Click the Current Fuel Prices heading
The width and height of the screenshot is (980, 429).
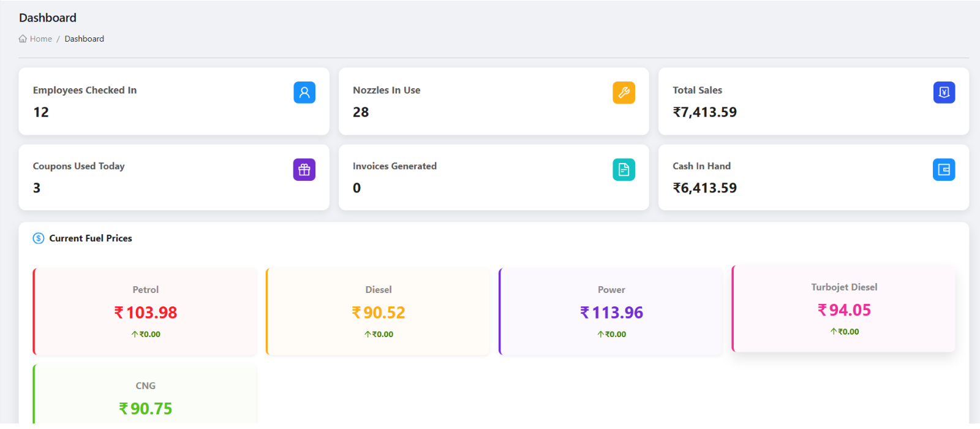coord(91,238)
